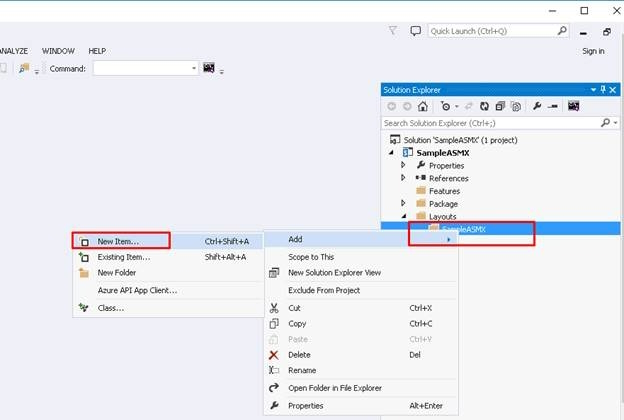Click the Cut scissors icon
624x420 pixels.
[274, 308]
